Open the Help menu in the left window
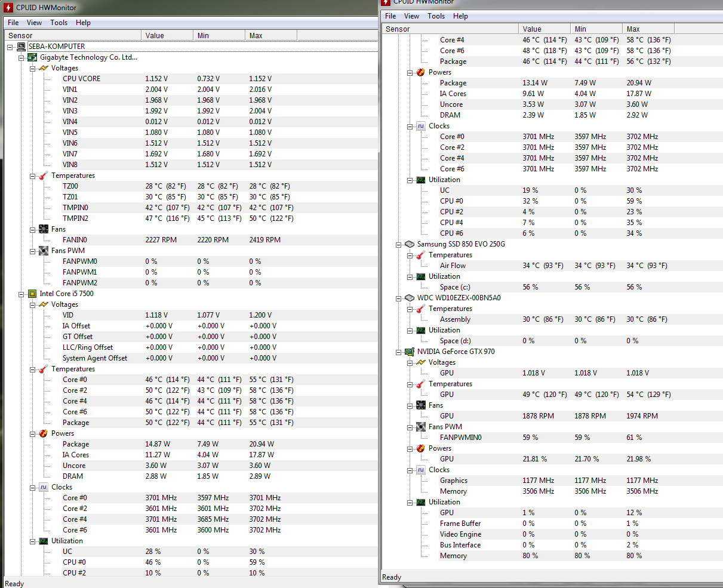This screenshot has height=588, width=723. click(x=83, y=23)
